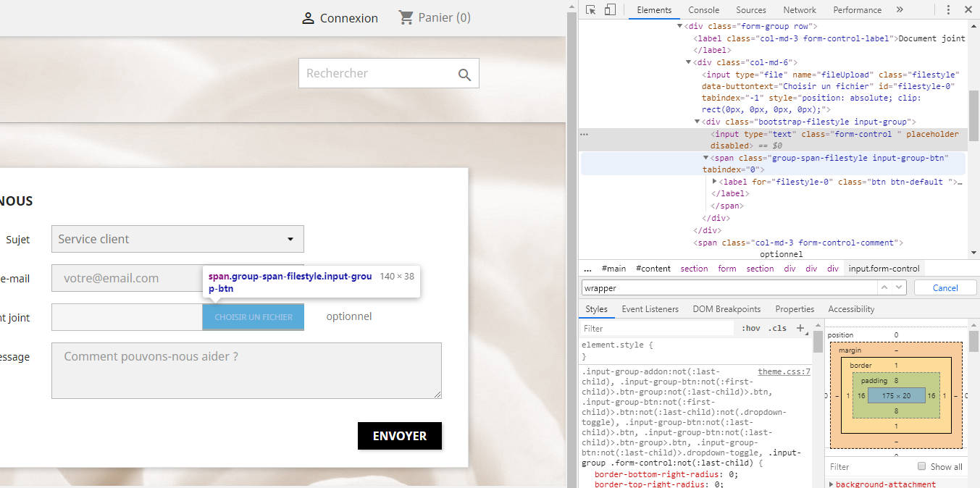This screenshot has width=980, height=488.
Task: Click the theme.css:7 source link
Action: [784, 371]
